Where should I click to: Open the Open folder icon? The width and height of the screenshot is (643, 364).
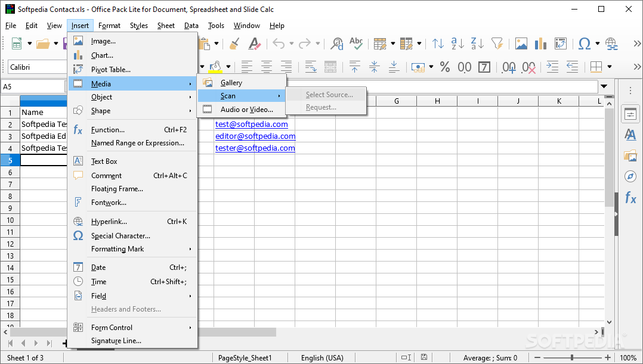pos(43,43)
